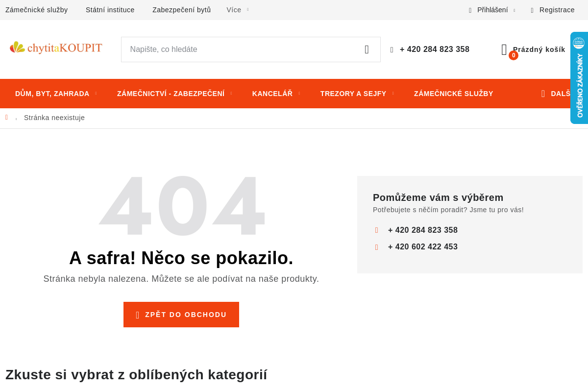Image resolution: width=588 pixels, height=392 pixels.
Task: Click the home icon in the breadcrumb
Action: (6, 117)
